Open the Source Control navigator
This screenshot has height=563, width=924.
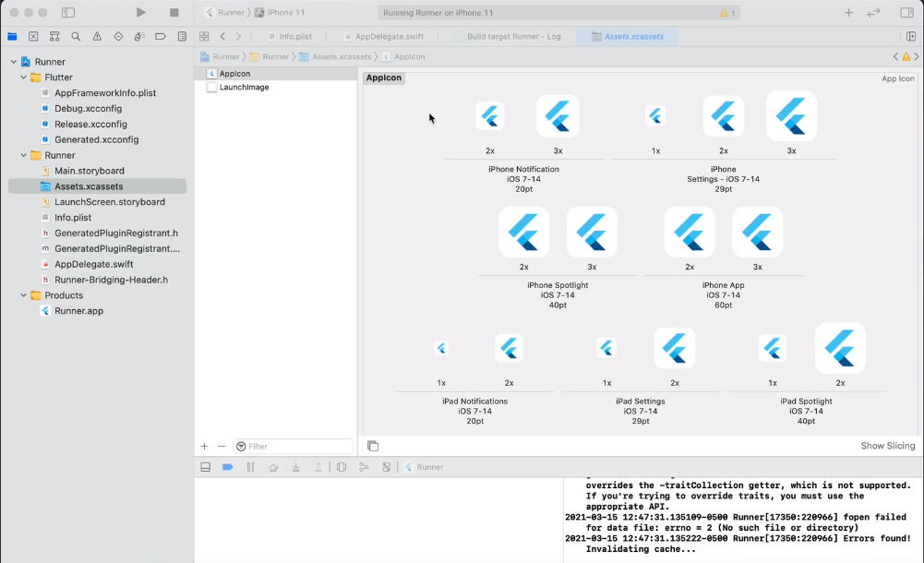[x=33, y=37]
